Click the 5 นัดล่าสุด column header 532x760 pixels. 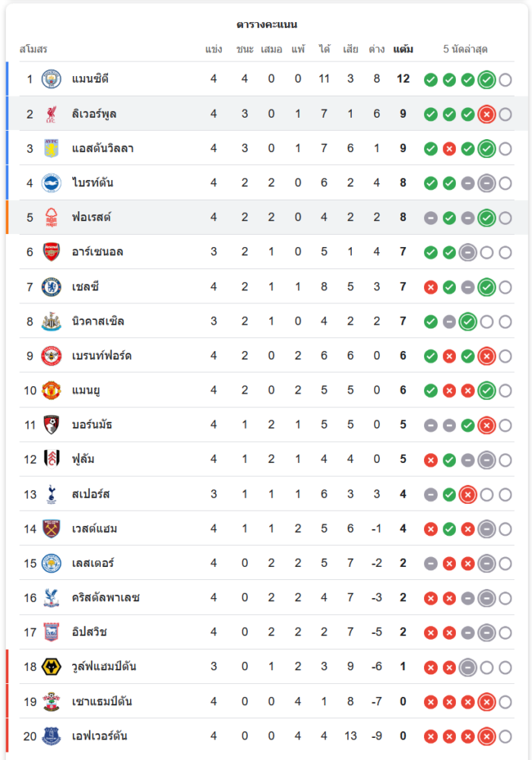click(465, 49)
